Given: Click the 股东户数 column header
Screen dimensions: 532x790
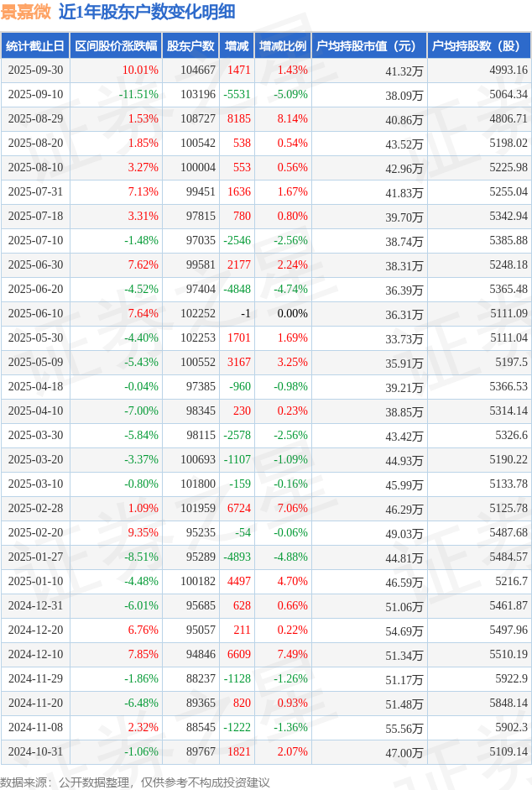Looking at the screenshot, I should [190, 46].
